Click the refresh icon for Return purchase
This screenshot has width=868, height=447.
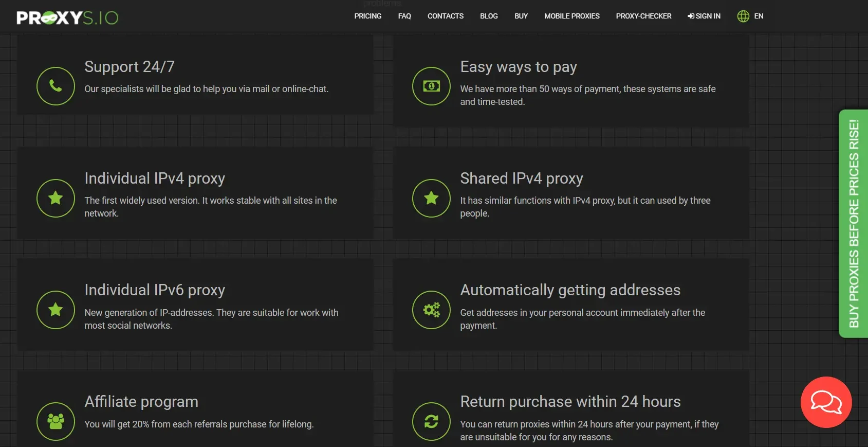(431, 421)
